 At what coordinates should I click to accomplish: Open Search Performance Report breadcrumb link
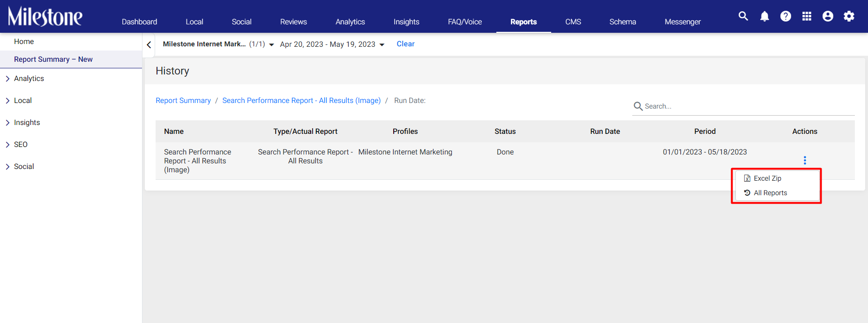(x=301, y=101)
